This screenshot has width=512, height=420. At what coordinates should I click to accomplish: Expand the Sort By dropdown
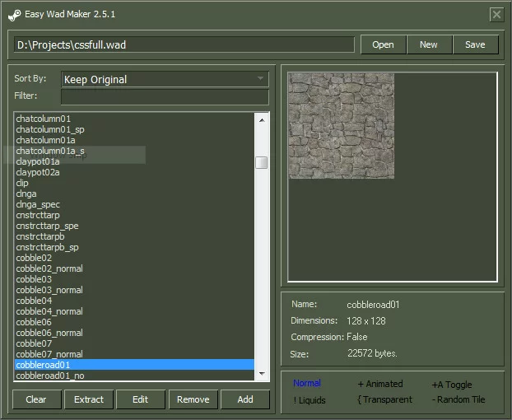point(165,79)
